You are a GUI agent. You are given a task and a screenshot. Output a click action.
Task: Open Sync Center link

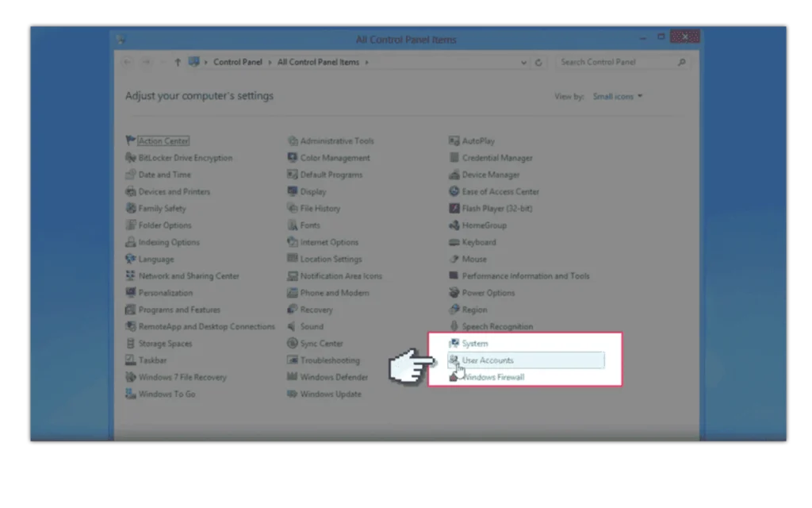322,343
